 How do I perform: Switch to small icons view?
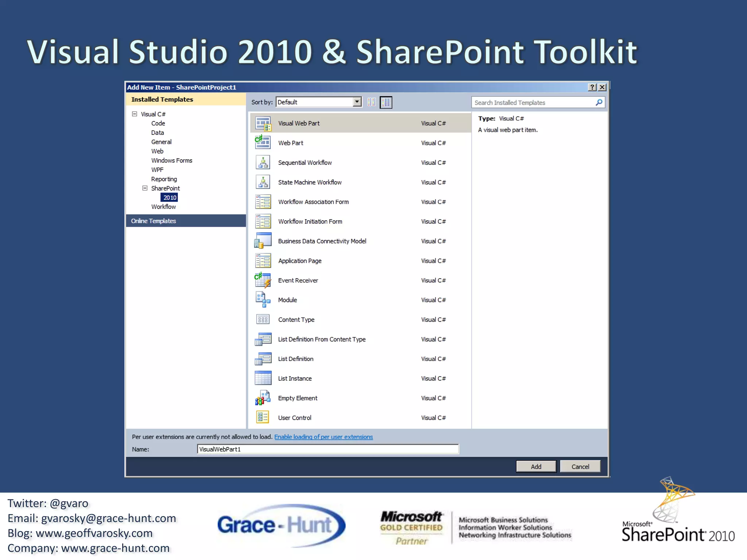[x=372, y=102]
